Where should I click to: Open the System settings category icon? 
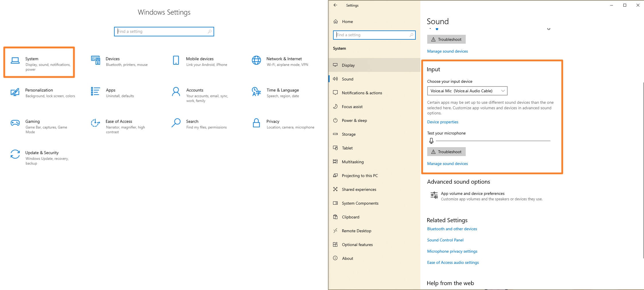[x=15, y=60]
